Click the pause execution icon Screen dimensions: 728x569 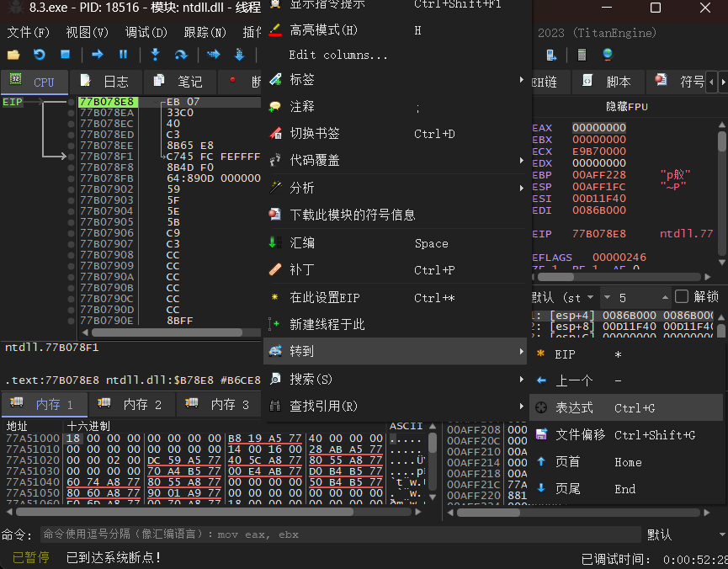pyautogui.click(x=124, y=55)
